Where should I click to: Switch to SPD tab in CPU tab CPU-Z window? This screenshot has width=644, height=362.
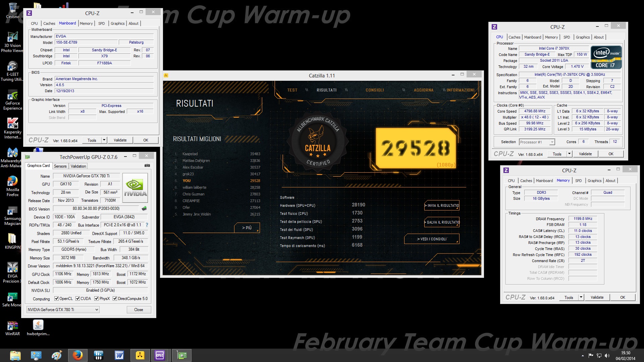tap(567, 37)
